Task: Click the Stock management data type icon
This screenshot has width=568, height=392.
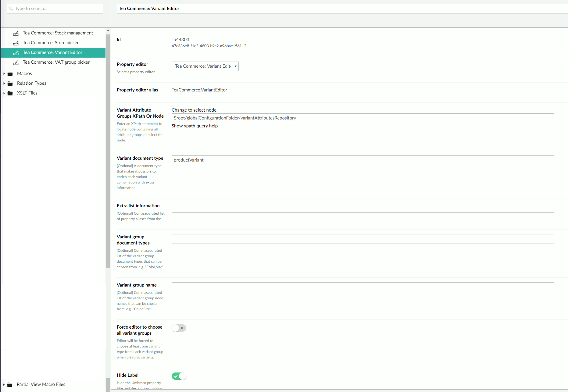Action: [x=16, y=33]
